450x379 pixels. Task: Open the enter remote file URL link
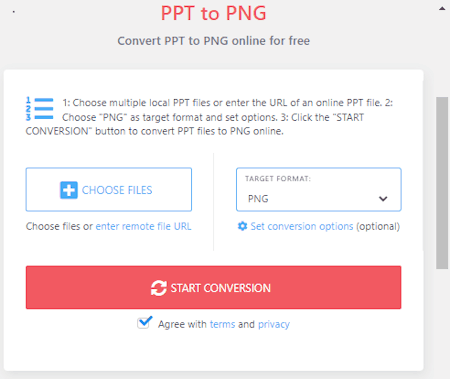tap(143, 226)
